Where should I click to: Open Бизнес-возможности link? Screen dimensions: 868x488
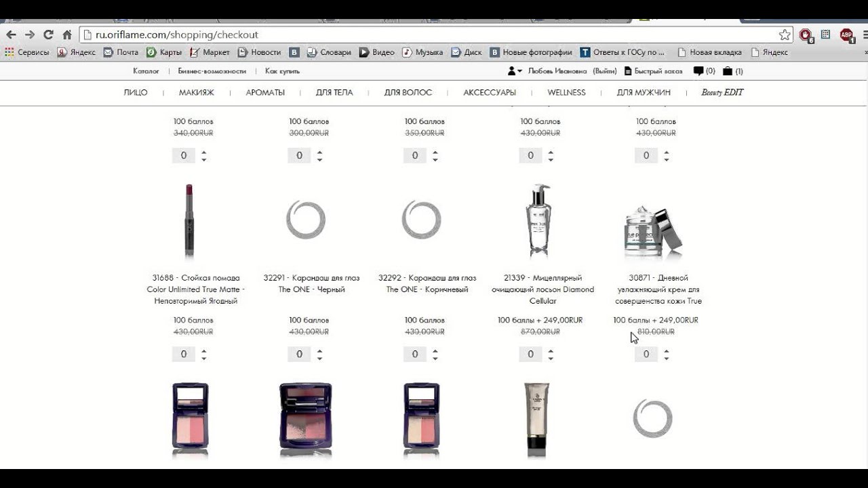212,71
